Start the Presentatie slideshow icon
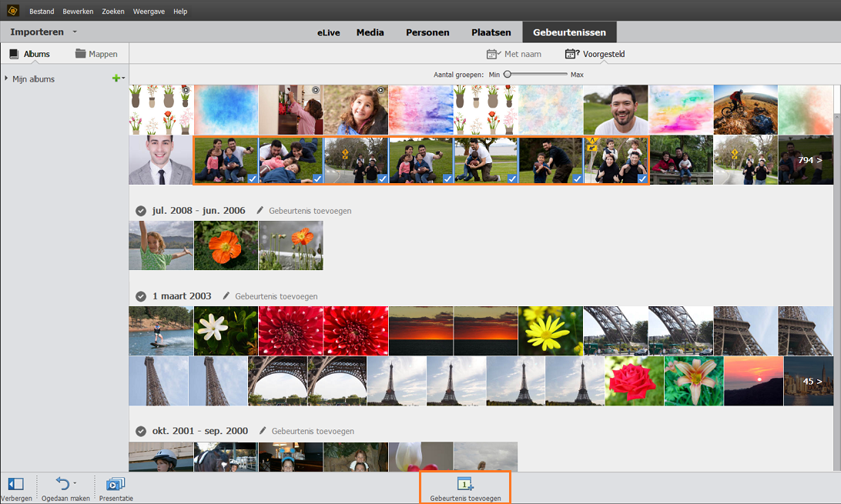 [x=116, y=484]
